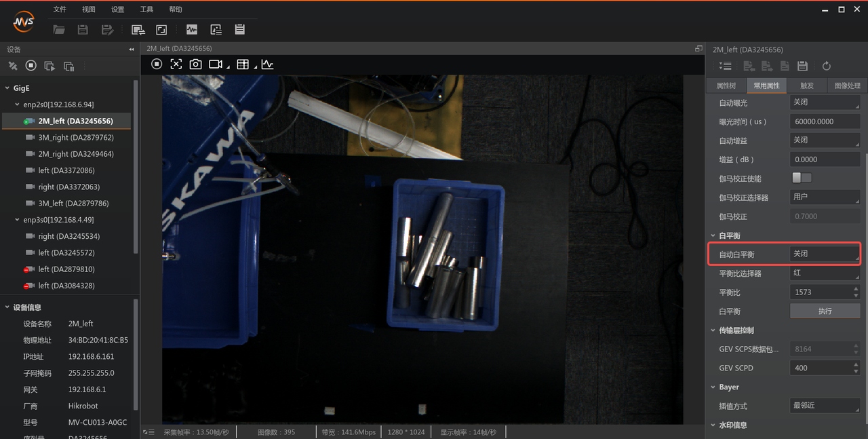
Task: Refresh the properties panel with the reload icon
Action: coord(826,66)
